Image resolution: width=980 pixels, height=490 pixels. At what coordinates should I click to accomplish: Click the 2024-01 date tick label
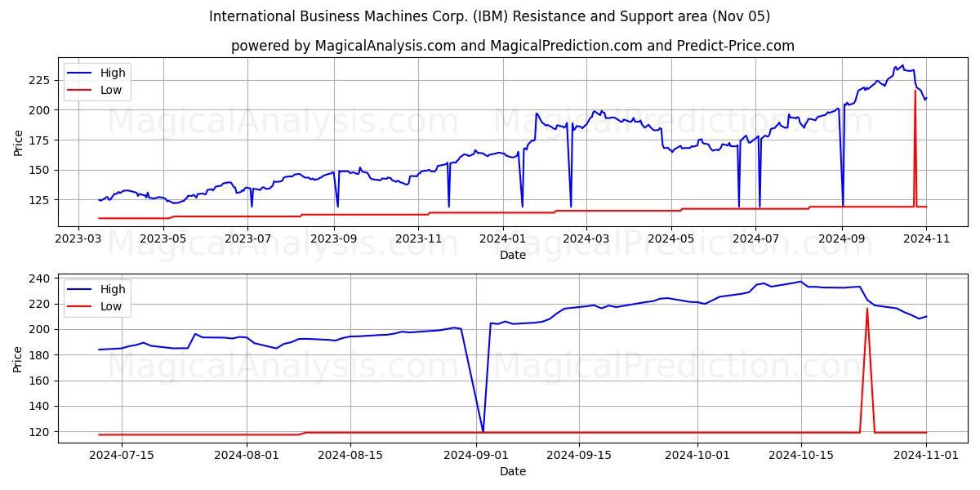(504, 239)
